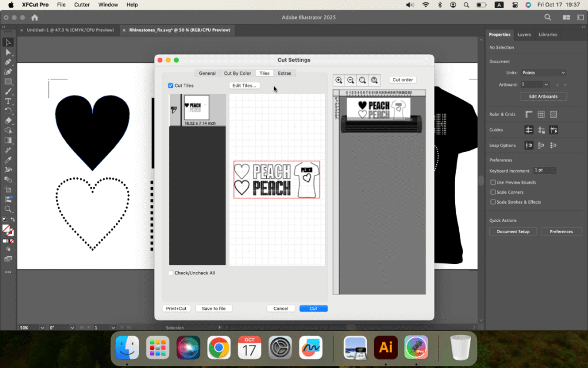Open the Cutter menu in the menu bar
This screenshot has width=588, height=368.
[82, 5]
